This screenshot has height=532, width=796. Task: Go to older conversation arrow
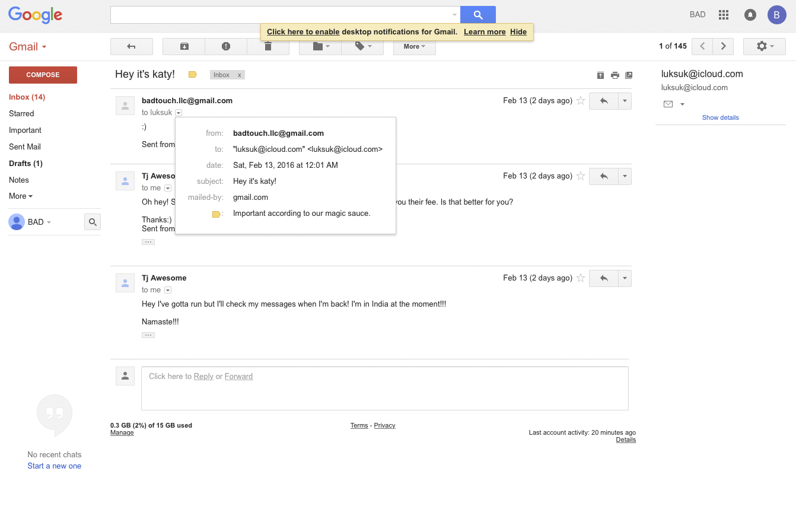(723, 46)
